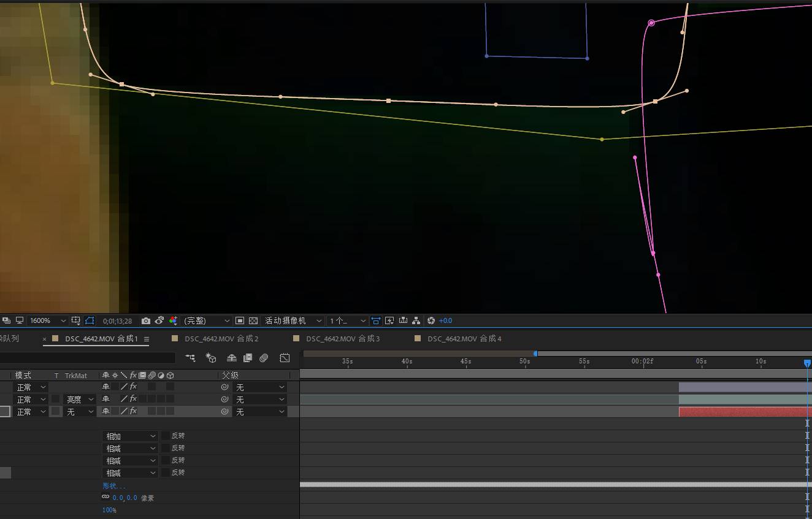Viewport: 812px width, 519px height.
Task: Click the snapshot camera icon
Action: [x=145, y=320]
